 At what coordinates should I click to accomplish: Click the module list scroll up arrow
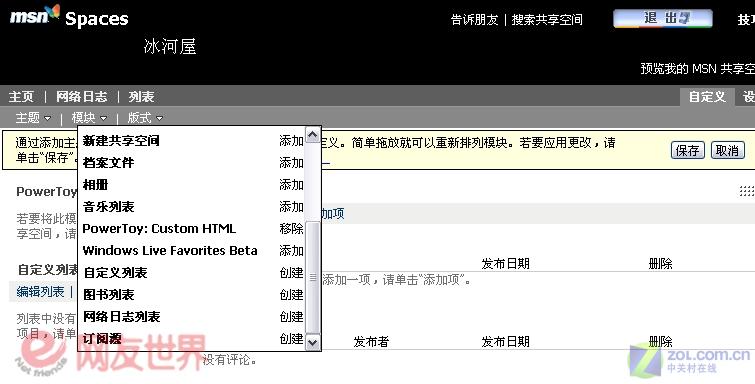pyautogui.click(x=312, y=135)
